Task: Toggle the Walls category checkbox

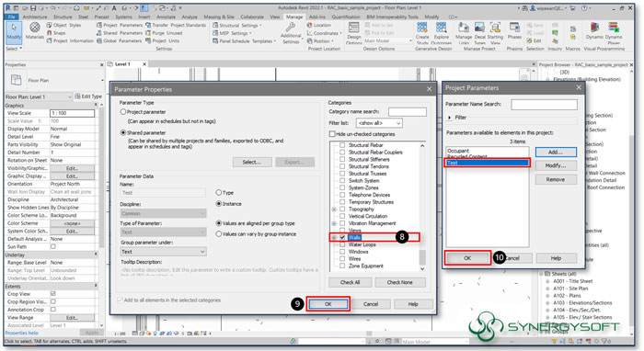Action: point(342,237)
